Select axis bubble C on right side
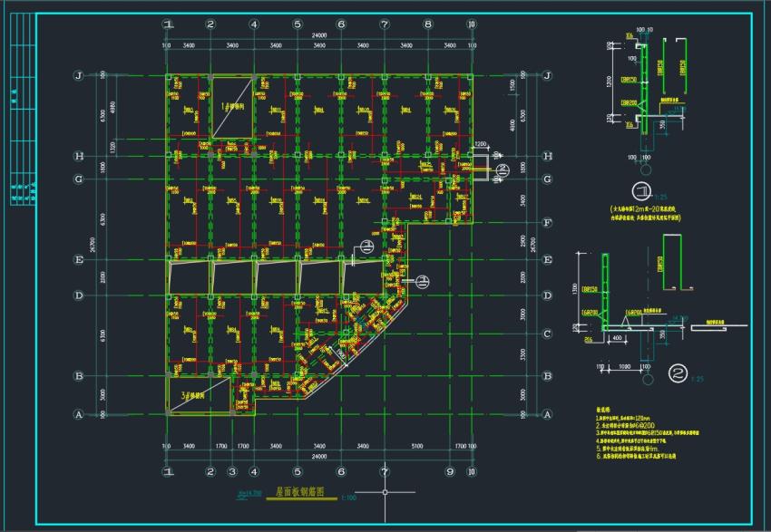Screen dimensions: 771x532 [547, 334]
